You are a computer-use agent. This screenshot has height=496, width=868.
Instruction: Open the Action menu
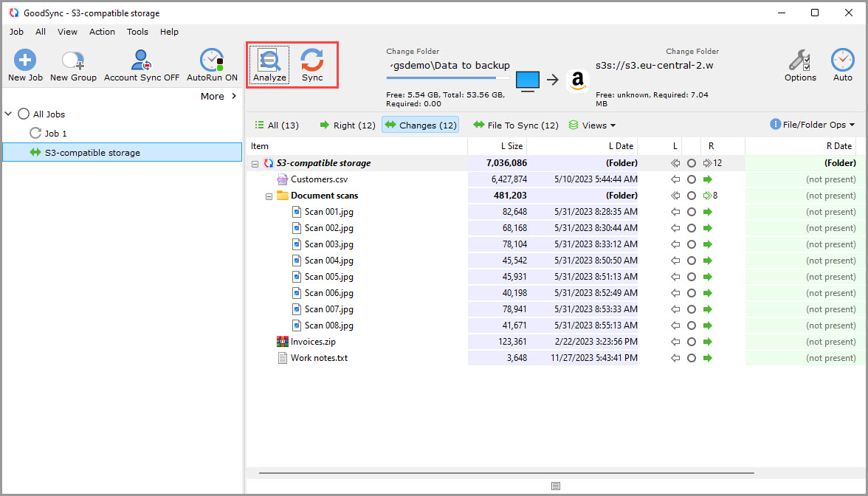point(103,32)
